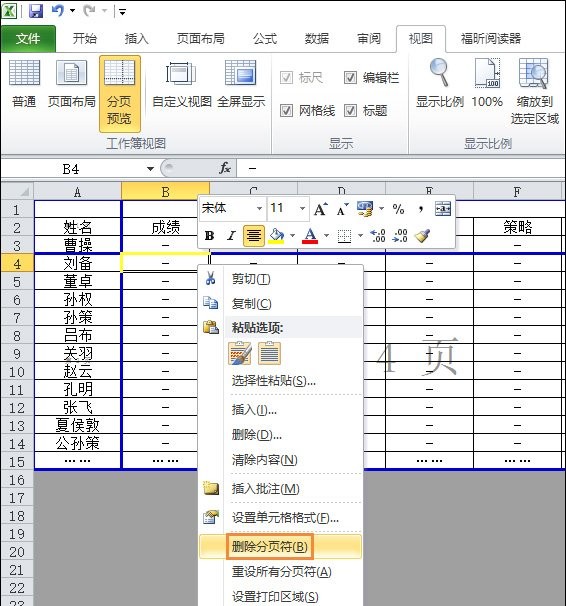Open the font size dropdown showing 11

tap(303, 209)
